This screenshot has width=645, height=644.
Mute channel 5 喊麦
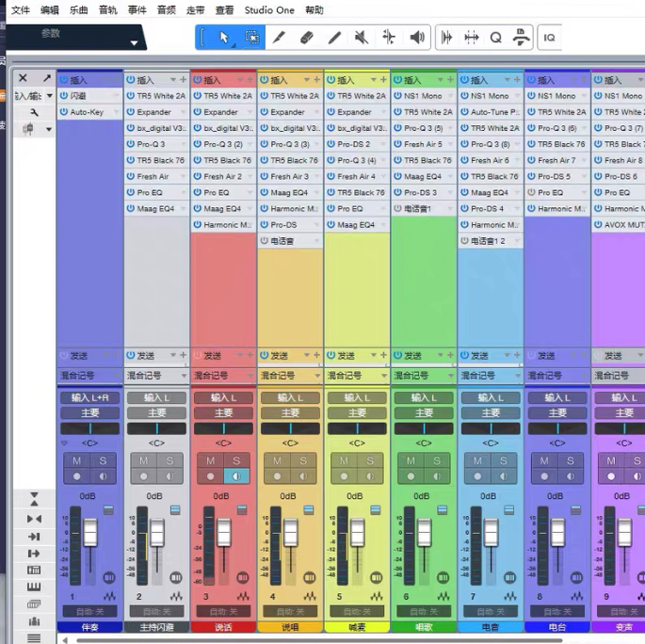pos(344,461)
